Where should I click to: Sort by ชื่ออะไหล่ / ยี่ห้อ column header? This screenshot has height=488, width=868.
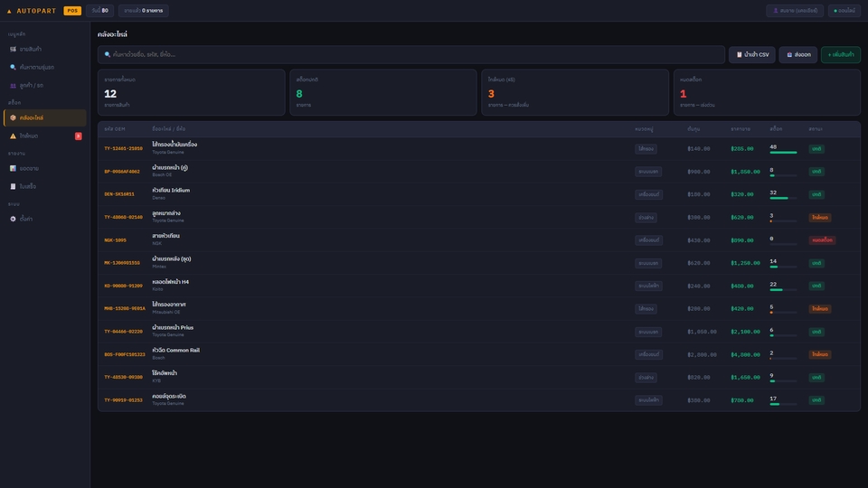point(169,129)
